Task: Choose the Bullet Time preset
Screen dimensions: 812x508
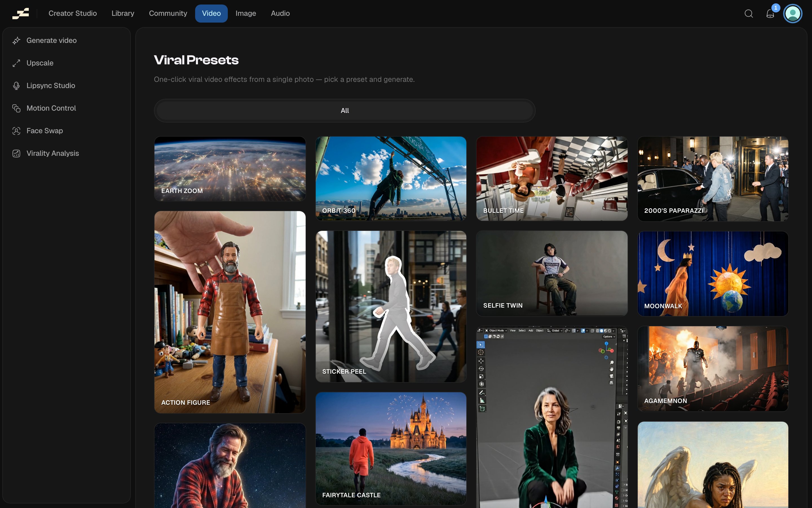Action: click(x=552, y=178)
